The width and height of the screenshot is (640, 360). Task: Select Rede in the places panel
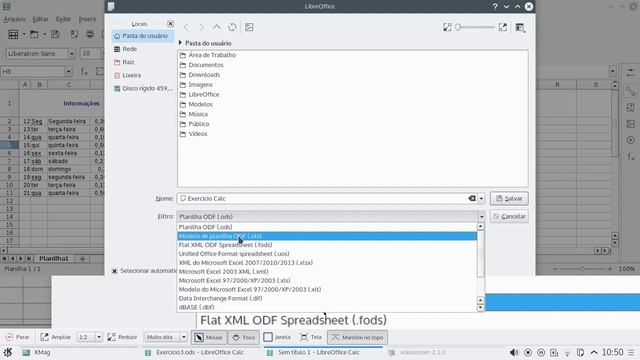coord(142,49)
